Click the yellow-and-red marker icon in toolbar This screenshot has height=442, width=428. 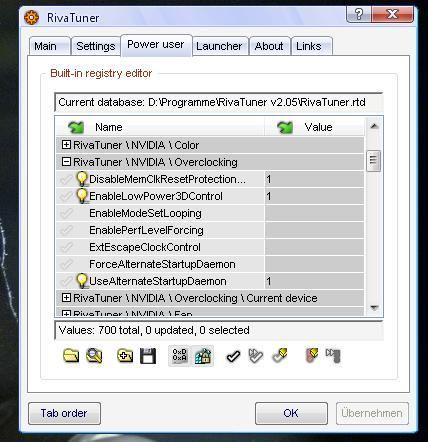click(x=311, y=356)
